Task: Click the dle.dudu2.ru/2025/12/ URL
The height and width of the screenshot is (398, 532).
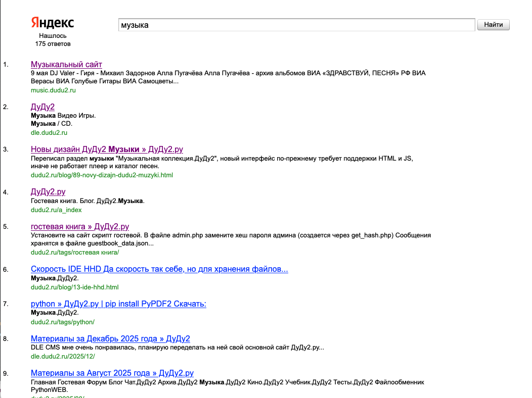Action: coord(63,356)
